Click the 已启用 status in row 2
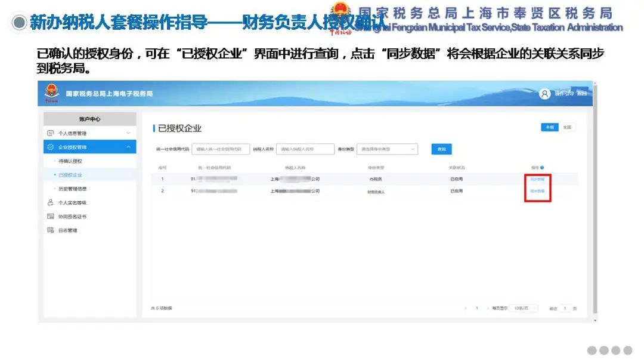The width and height of the screenshot is (644, 363). [456, 191]
